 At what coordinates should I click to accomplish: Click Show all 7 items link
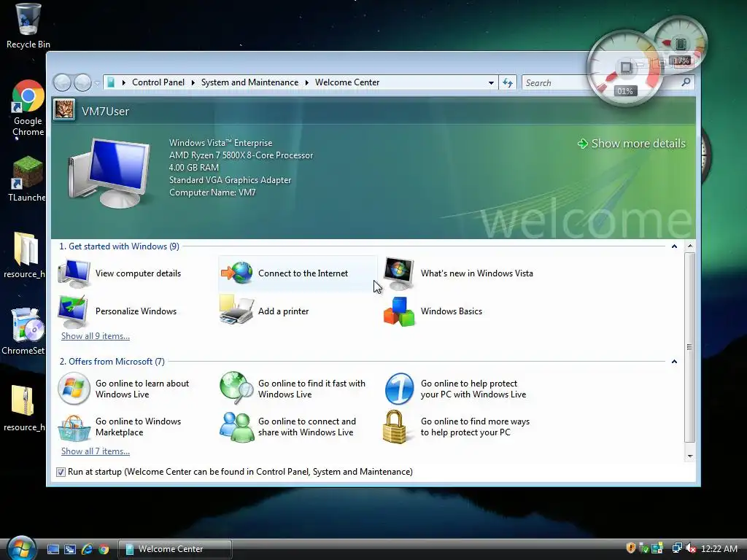[x=96, y=451]
